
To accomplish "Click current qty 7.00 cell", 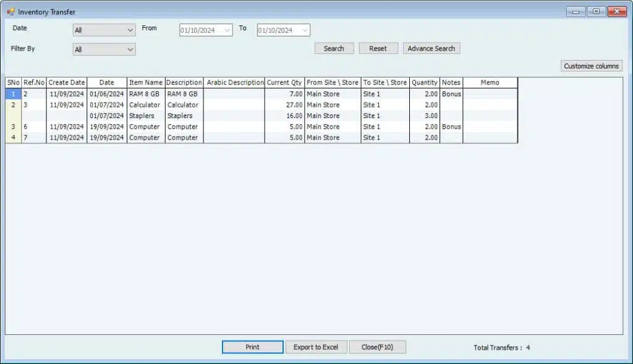I will (x=284, y=94).
